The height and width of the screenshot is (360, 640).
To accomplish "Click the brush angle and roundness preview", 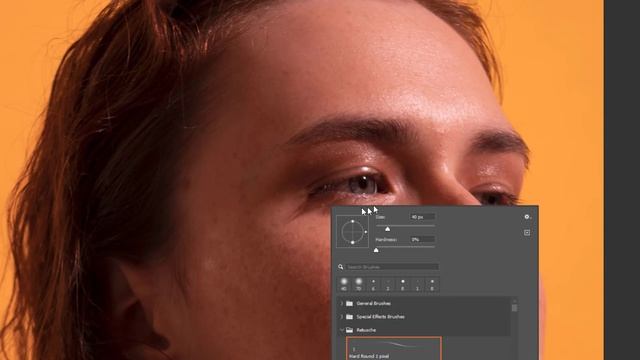I will [352, 232].
